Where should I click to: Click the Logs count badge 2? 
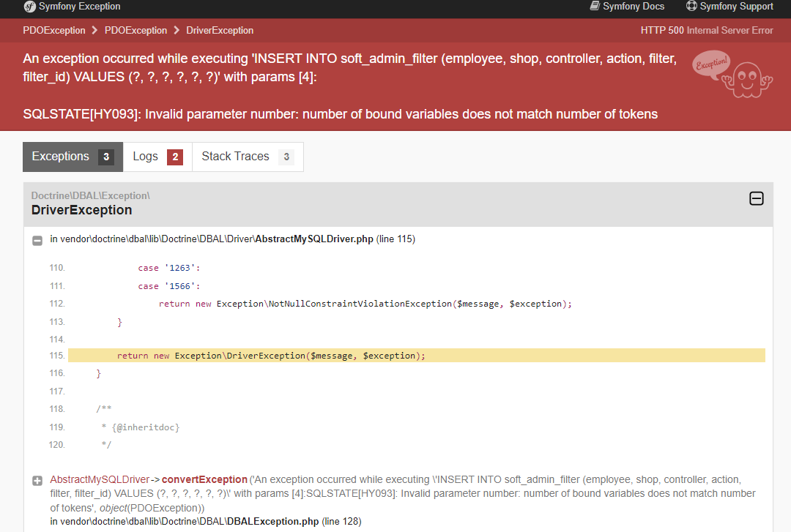coord(175,157)
